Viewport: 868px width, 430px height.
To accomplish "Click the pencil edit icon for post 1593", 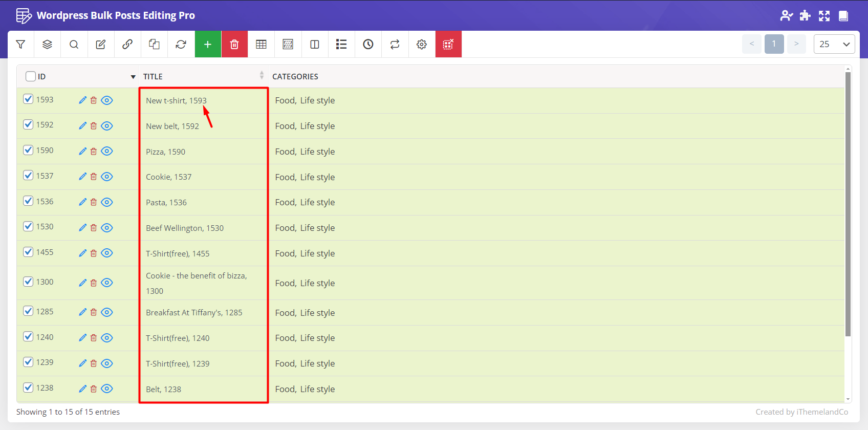I will tap(82, 100).
